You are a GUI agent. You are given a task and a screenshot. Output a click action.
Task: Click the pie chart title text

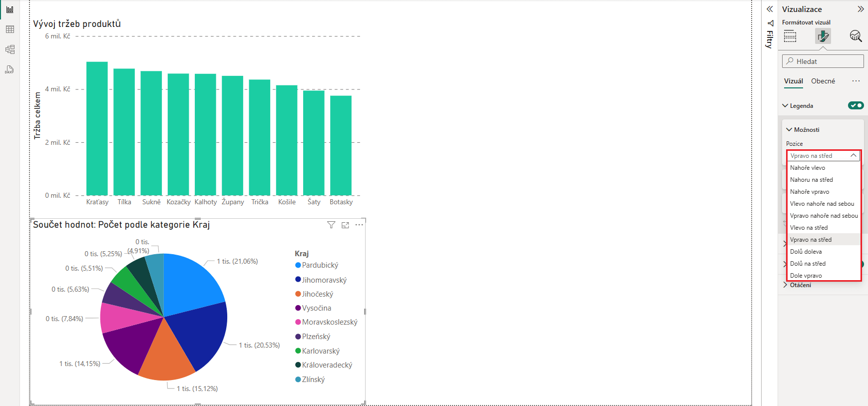click(121, 225)
